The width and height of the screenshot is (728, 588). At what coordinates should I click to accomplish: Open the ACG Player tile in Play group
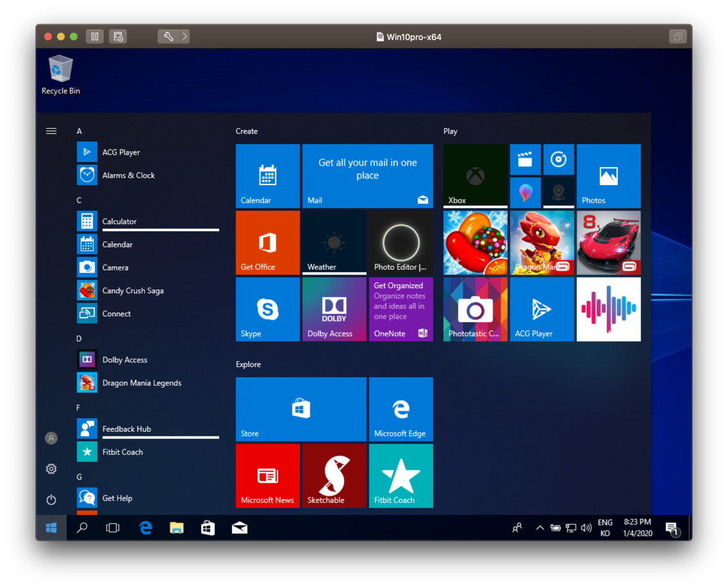(542, 309)
